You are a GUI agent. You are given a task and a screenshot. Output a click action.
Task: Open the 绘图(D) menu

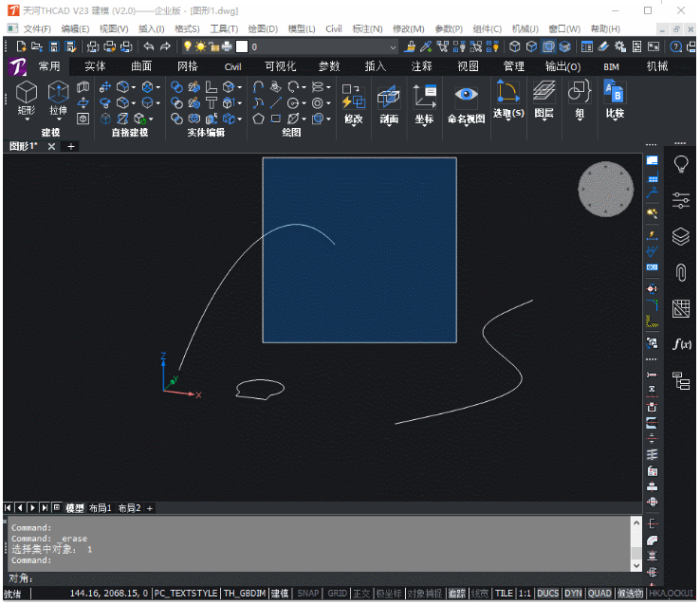click(263, 29)
